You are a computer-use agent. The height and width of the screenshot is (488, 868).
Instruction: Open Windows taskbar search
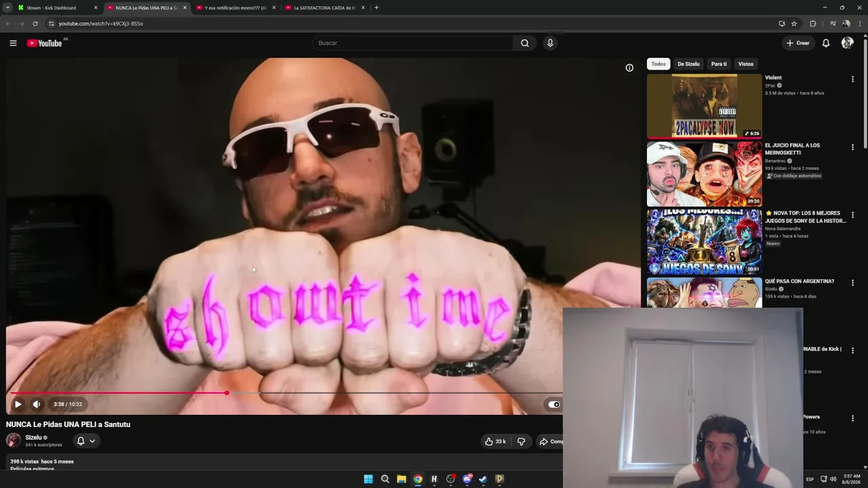(x=384, y=479)
